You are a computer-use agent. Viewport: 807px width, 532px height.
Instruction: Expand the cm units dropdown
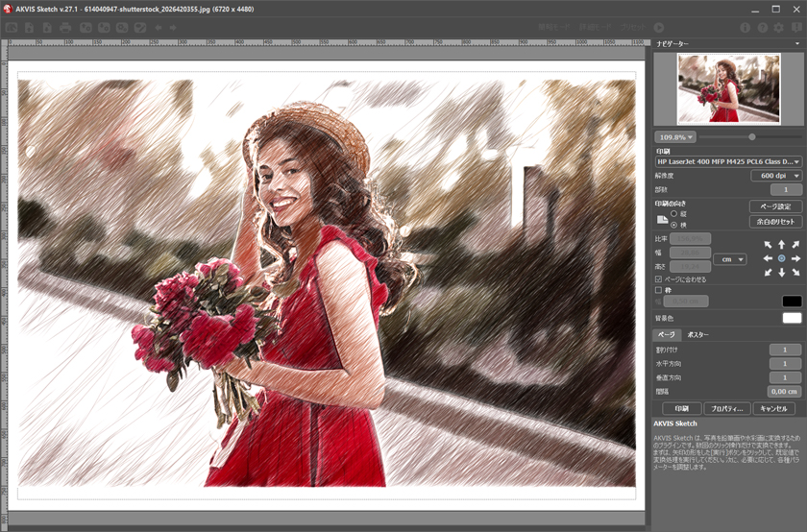[x=730, y=259]
